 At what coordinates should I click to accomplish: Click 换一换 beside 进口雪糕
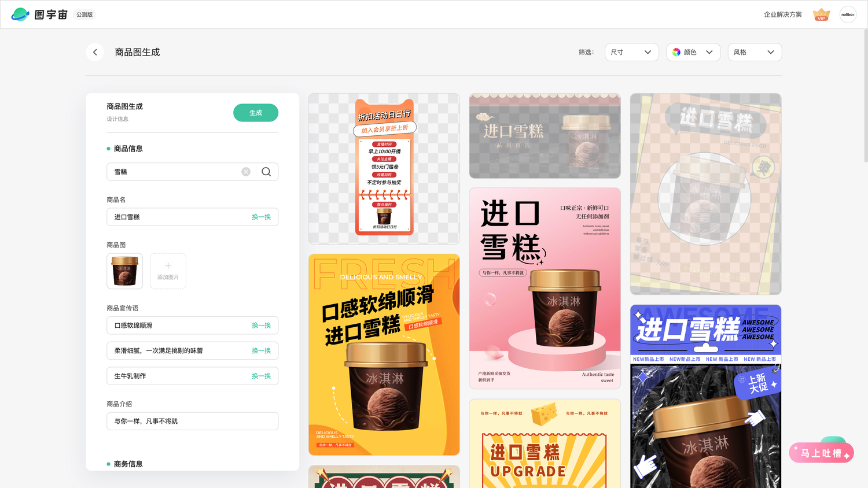coord(261,217)
